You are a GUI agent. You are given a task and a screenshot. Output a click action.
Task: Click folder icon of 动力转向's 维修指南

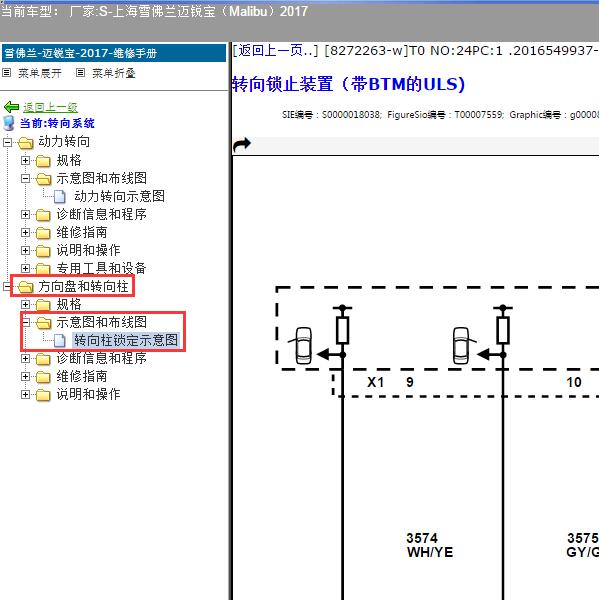[43, 233]
